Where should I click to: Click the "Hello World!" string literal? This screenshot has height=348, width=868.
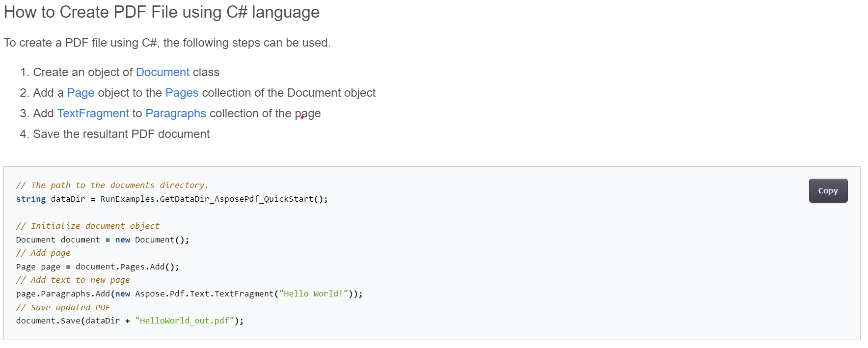coord(313,294)
